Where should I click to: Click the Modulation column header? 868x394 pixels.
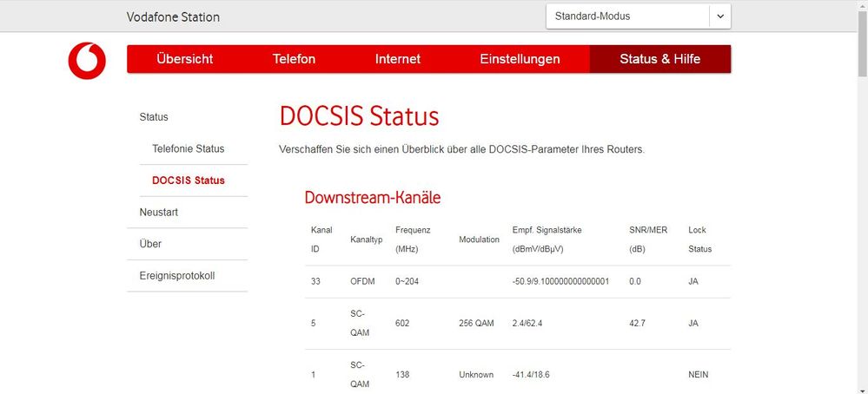tap(480, 240)
